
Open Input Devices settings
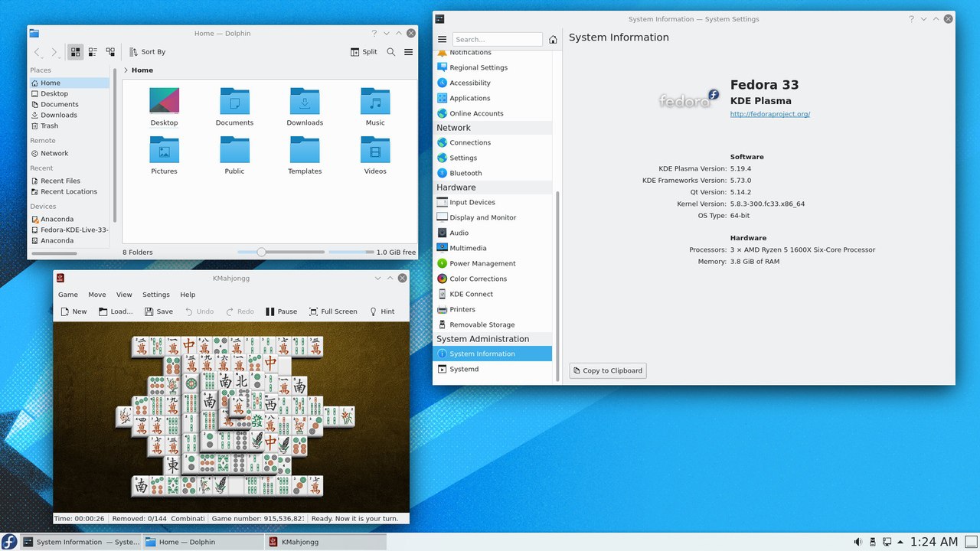coord(492,202)
